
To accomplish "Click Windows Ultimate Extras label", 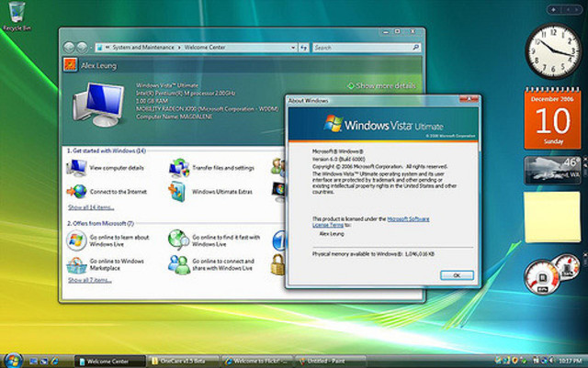I will click(x=222, y=192).
